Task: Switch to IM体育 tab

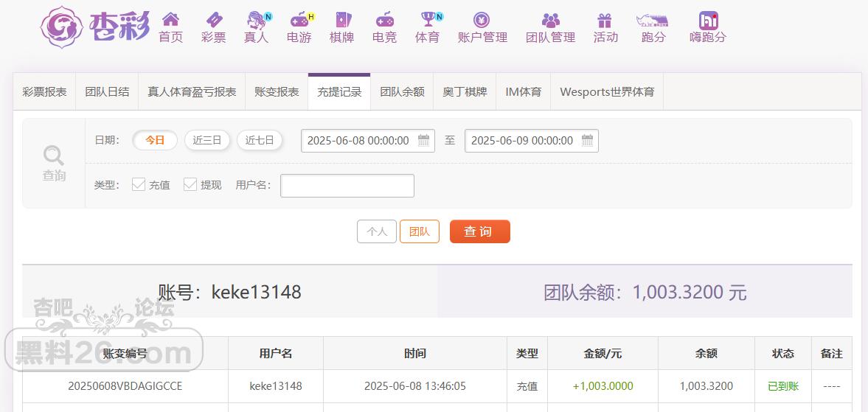Action: (x=523, y=92)
